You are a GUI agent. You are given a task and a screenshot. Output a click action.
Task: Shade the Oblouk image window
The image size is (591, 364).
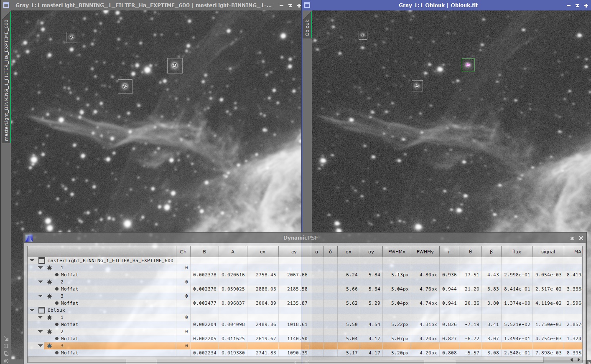(577, 5)
